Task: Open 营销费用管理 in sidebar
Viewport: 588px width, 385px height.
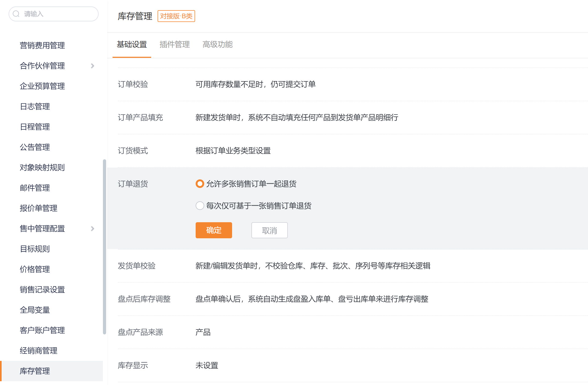Action: (x=42, y=46)
